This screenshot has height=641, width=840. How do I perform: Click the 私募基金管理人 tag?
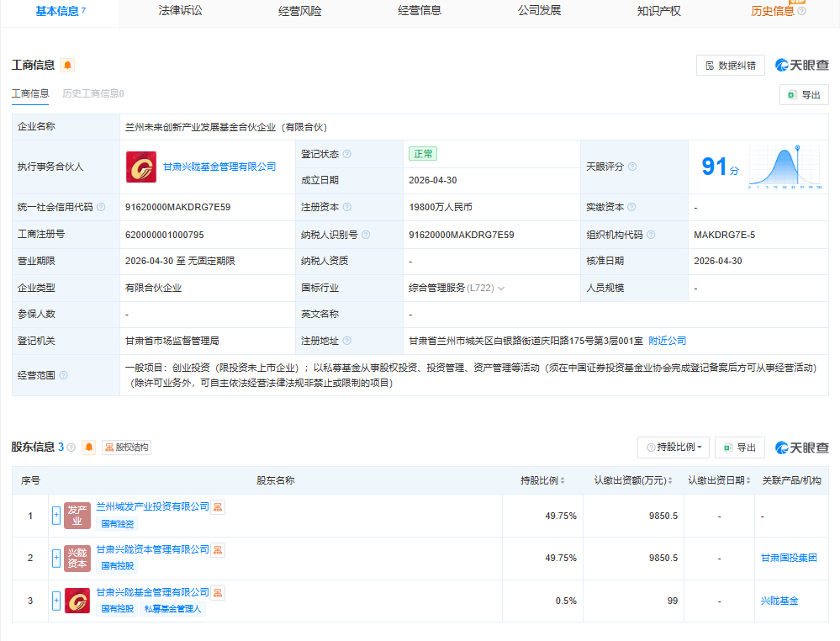[172, 609]
